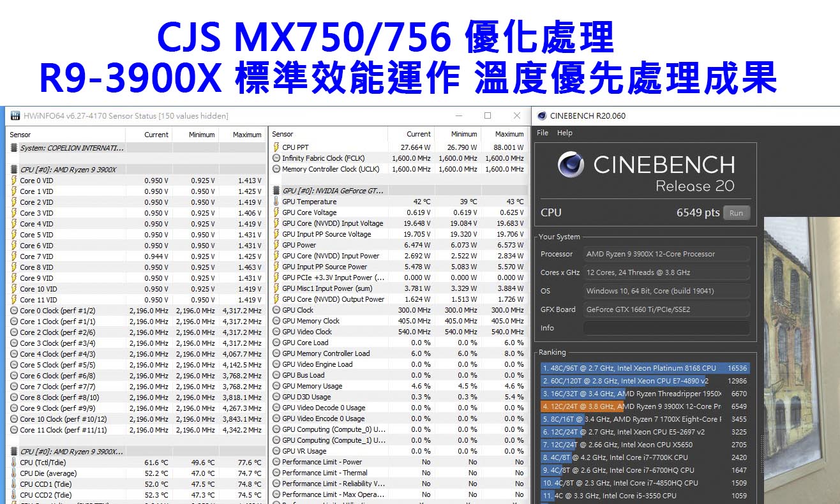
Task: Click the CINEBENCH render preview image
Action: point(802,360)
